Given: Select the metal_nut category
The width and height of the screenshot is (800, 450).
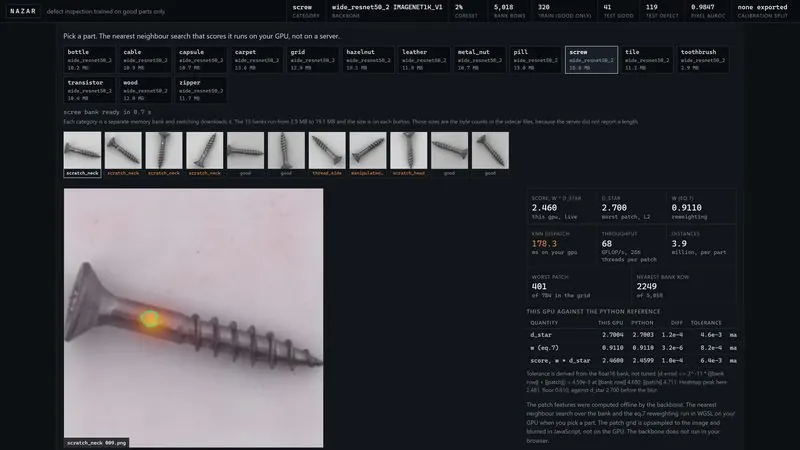Looking at the screenshot, I should click(x=480, y=60).
